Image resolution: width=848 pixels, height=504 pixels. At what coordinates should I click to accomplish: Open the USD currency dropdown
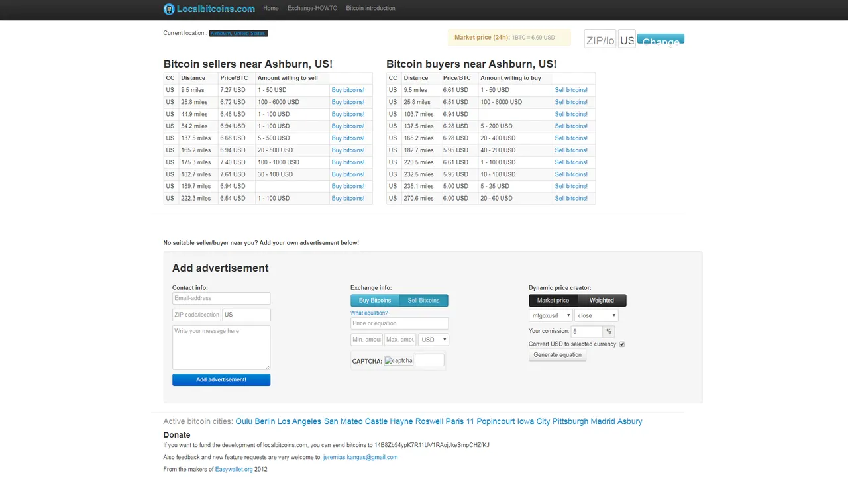point(433,340)
